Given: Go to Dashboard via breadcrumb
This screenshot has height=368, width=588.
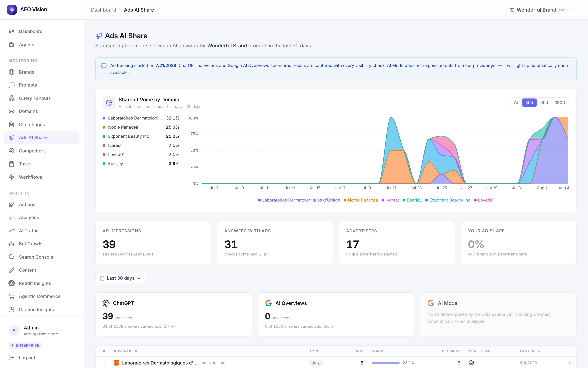Looking at the screenshot, I should pos(103,10).
